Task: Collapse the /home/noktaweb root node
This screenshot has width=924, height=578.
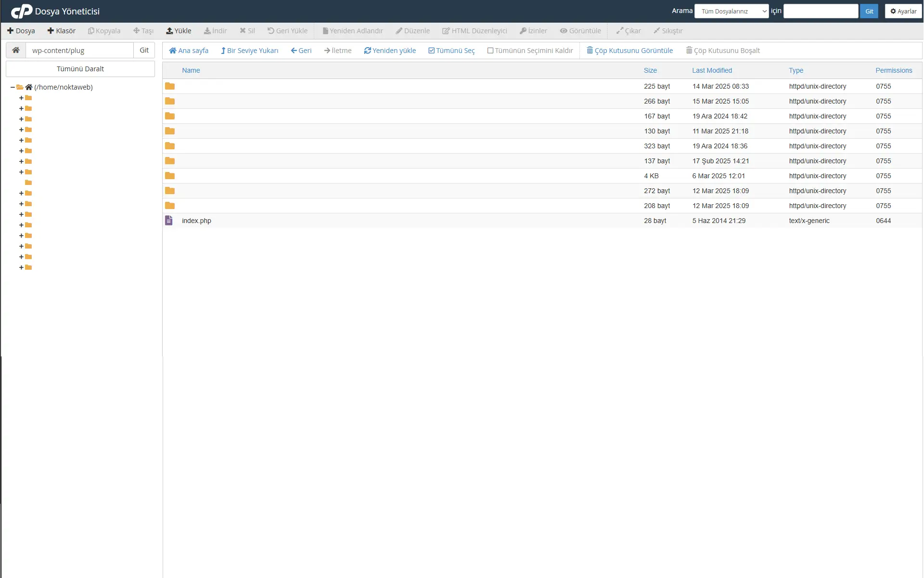Action: tap(12, 87)
